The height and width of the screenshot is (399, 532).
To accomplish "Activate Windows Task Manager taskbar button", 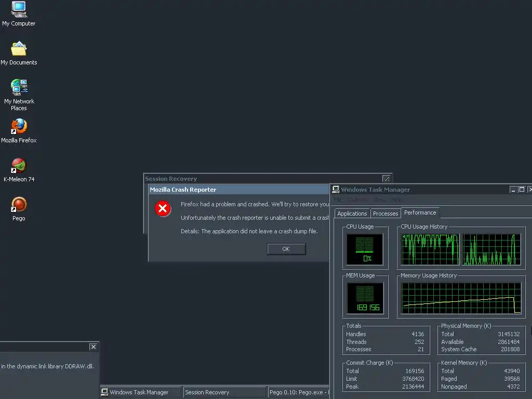I will pos(140,392).
